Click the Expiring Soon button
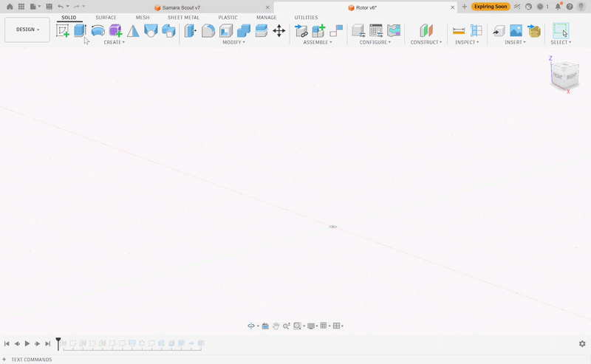Screen dimensions: 591x364 point(491,7)
